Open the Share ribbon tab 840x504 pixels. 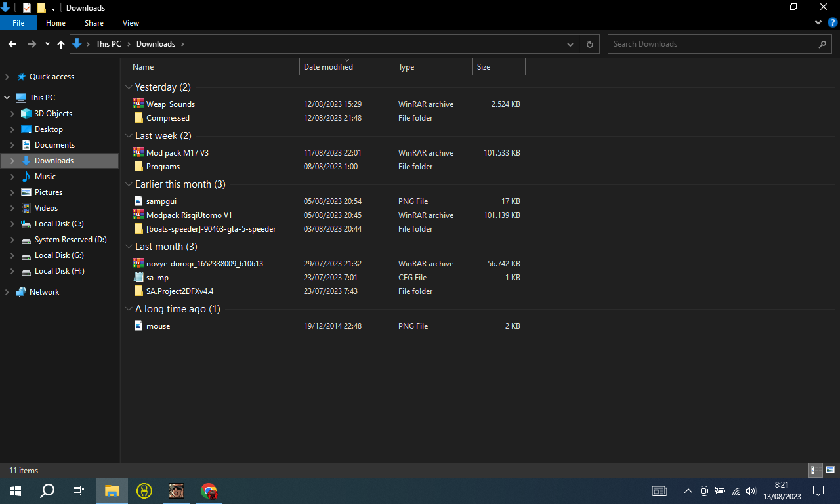pos(94,23)
